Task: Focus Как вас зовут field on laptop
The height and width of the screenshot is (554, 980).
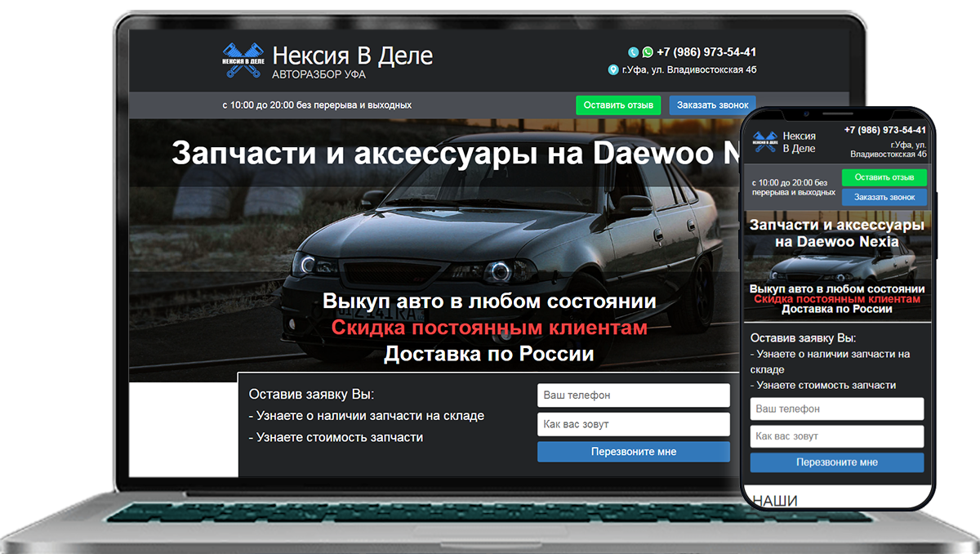Action: 634,424
